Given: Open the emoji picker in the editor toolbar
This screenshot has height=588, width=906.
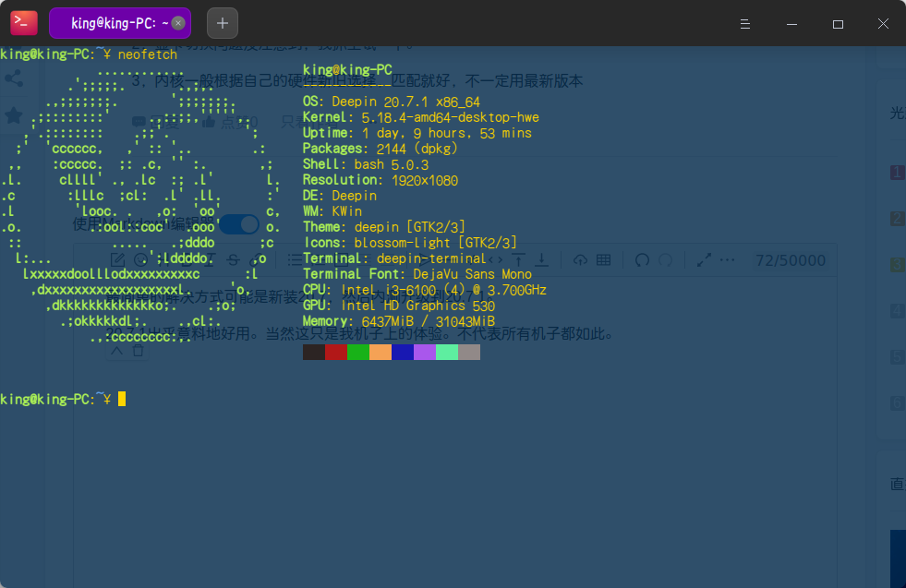Looking at the screenshot, I should coord(139,260).
